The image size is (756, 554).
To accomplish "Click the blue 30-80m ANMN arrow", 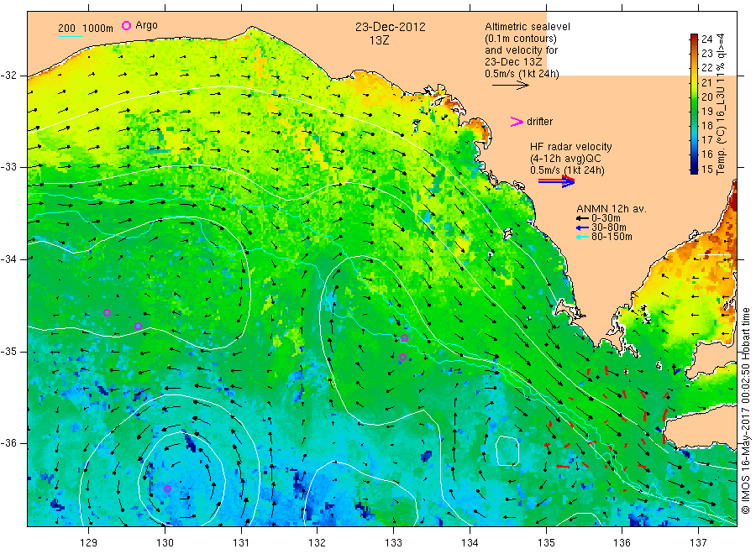I will tap(582, 227).
